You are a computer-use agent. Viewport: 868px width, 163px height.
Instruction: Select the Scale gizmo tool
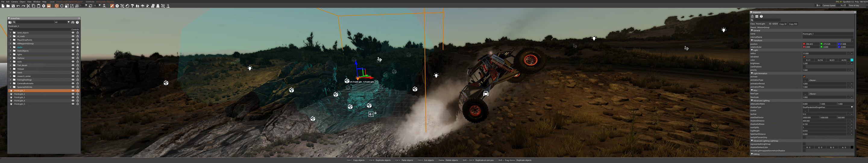click(x=67, y=6)
